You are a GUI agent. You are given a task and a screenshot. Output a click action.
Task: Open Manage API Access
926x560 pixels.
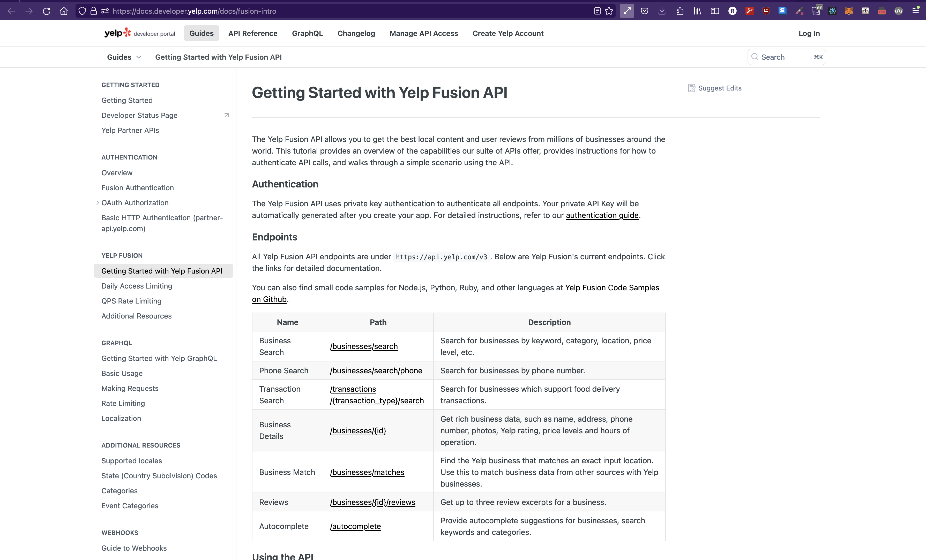[424, 33]
